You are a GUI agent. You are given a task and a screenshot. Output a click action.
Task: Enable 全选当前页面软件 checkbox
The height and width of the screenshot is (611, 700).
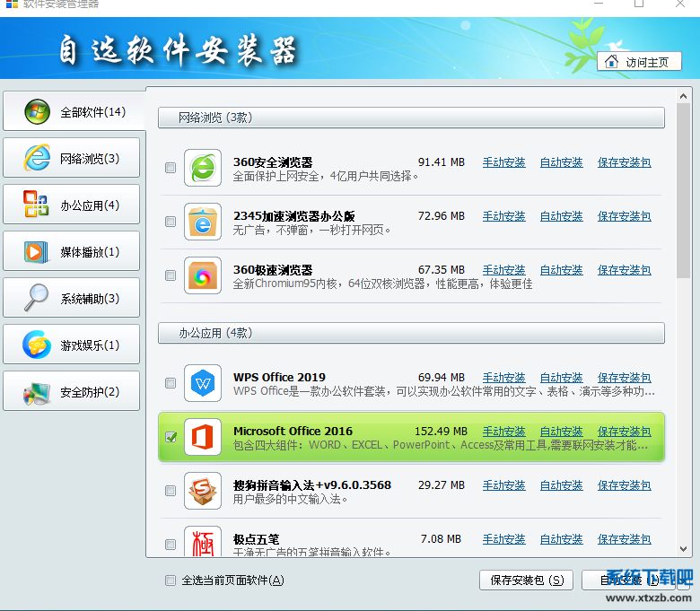coord(171,580)
